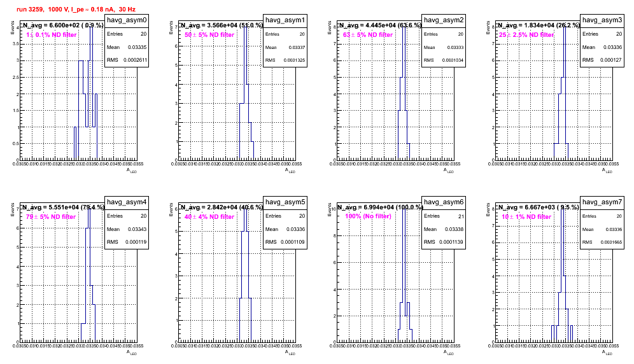
Task: Click RMS 0.0001325 in havg_asym1 stats
Action: (285, 60)
